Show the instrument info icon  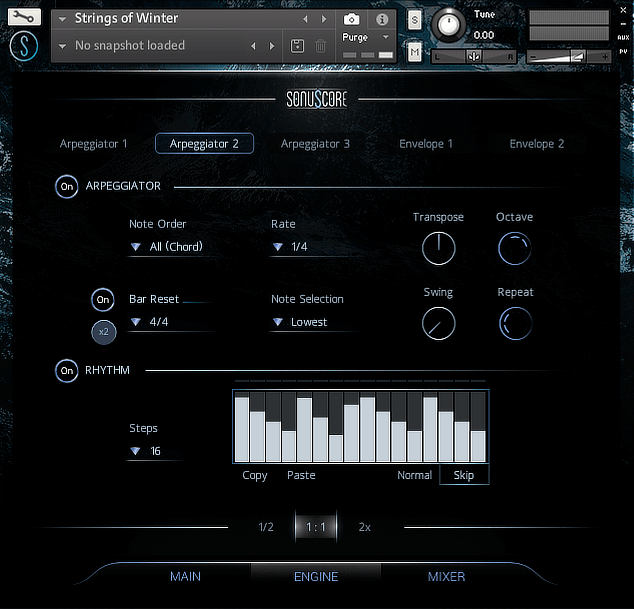(382, 19)
